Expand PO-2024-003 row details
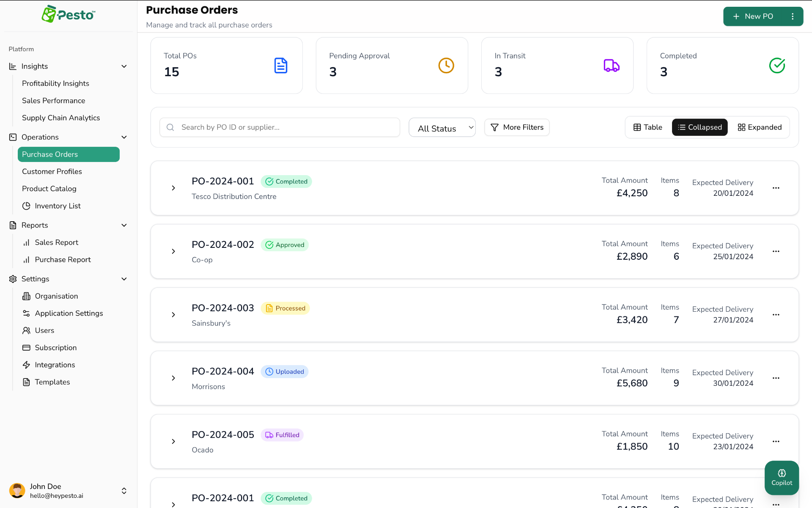 coord(173,315)
